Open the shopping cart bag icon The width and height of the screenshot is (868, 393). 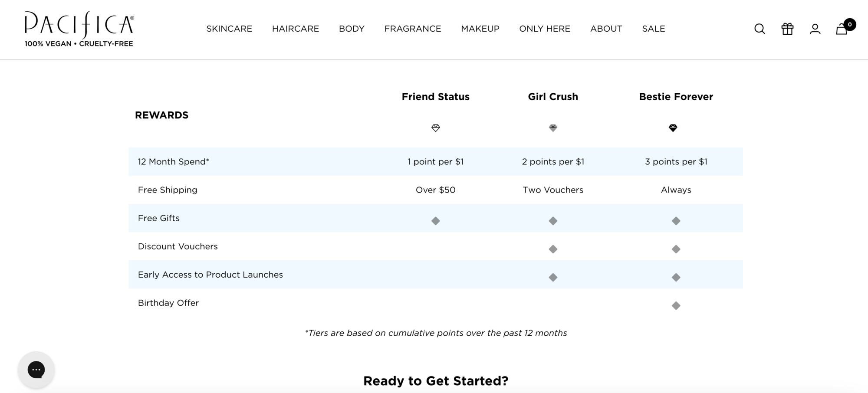pos(842,29)
